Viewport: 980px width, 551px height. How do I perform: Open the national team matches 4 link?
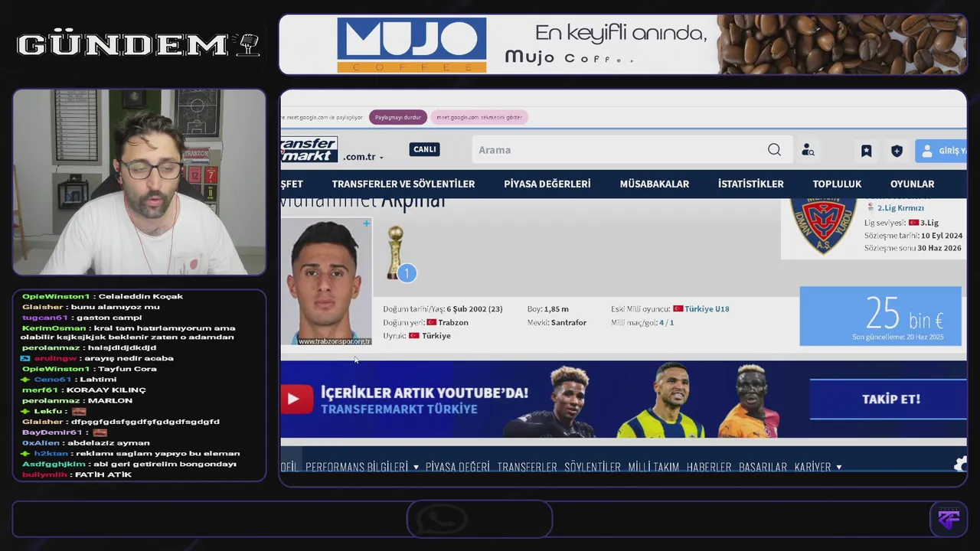661,322
